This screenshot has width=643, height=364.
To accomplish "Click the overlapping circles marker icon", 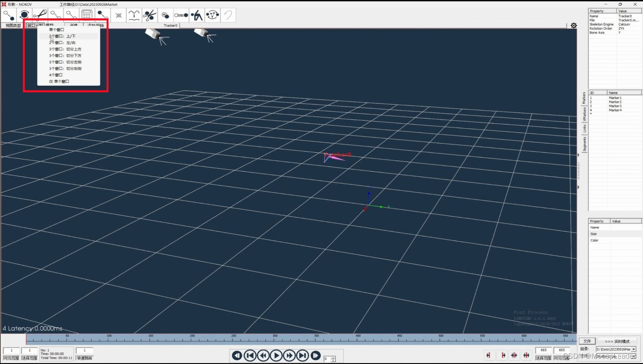I will click(165, 15).
